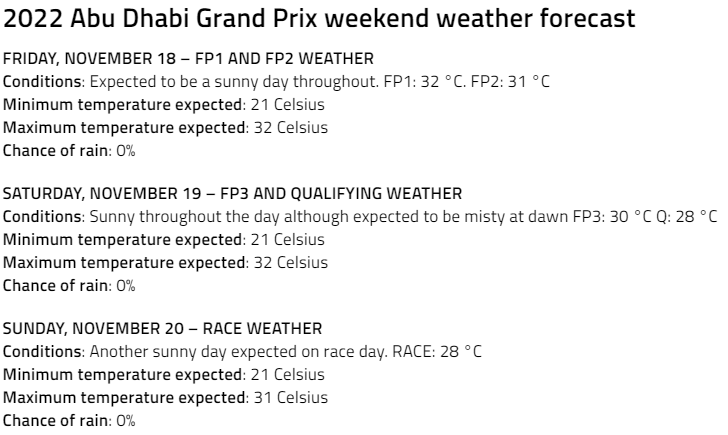
Task: Click the FP3: 30 °C Q: 28 °C text
Action: [645, 217]
